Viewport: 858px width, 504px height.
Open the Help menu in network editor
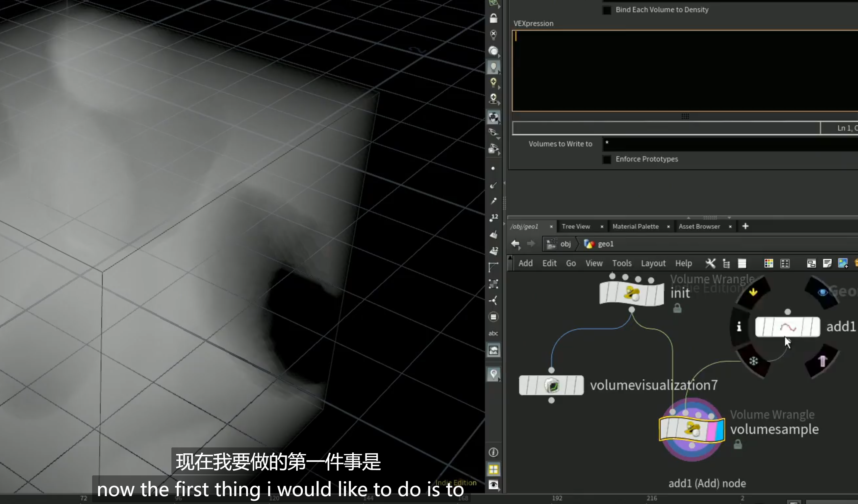[683, 264]
